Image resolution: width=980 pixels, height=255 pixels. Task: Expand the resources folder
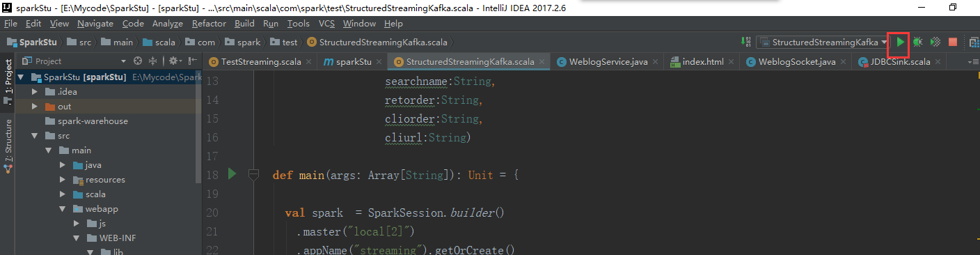(x=63, y=180)
